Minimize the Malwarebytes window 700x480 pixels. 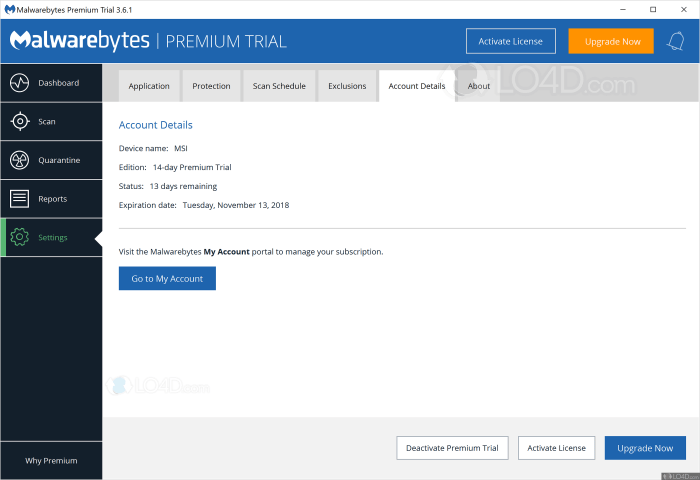[623, 9]
